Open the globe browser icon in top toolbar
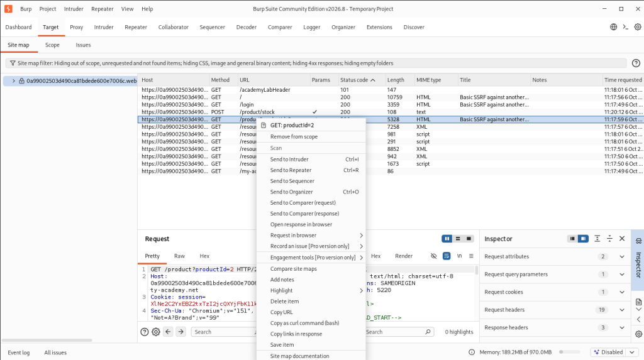The image size is (644, 360). point(613,27)
